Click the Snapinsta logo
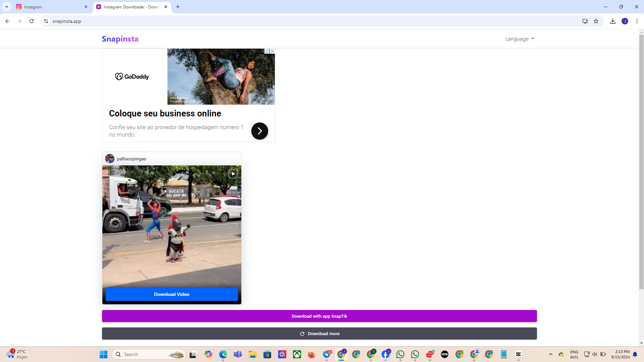Screen dimensions: 644x362 tap(120, 39)
